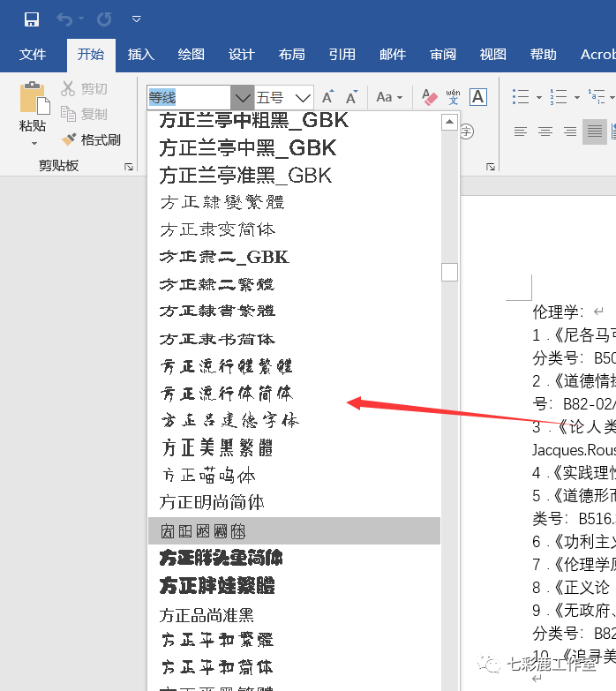616x691 pixels.
Task: Click the enclosed character 字 icon
Action: [x=467, y=131]
